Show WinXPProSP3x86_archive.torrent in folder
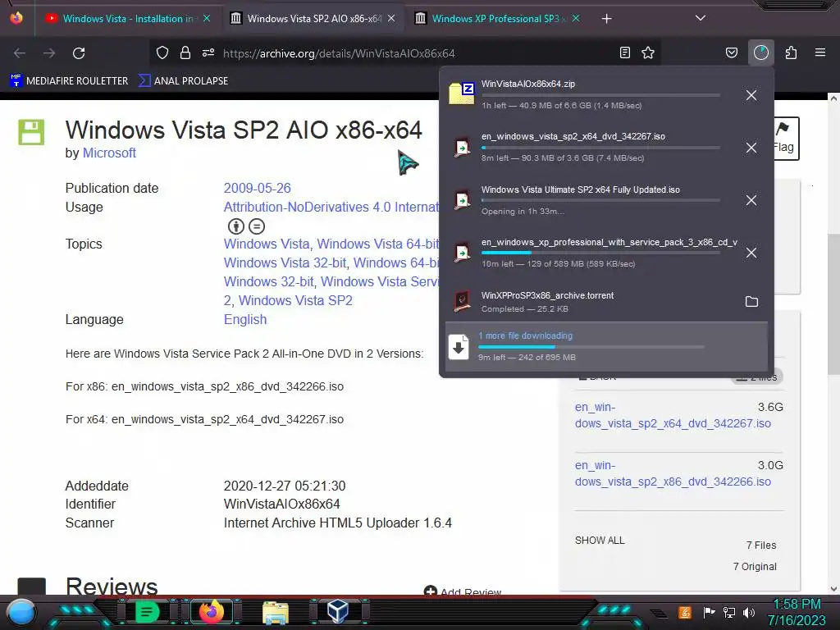840x630 pixels. (x=751, y=302)
